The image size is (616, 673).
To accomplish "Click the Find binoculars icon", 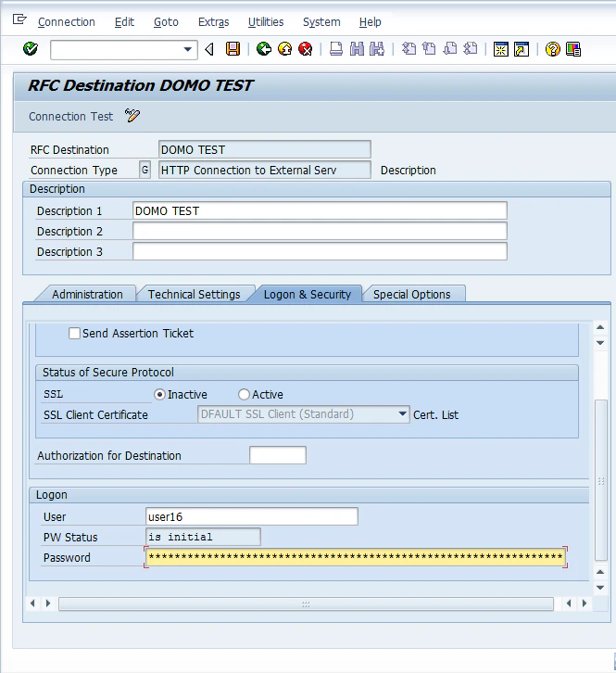I will [x=357, y=49].
